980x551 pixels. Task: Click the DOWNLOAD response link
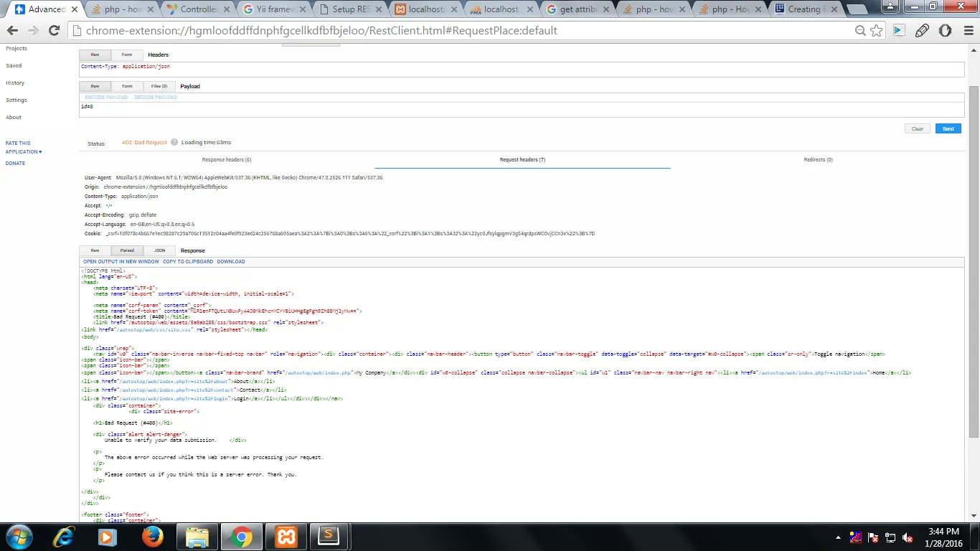[231, 261]
